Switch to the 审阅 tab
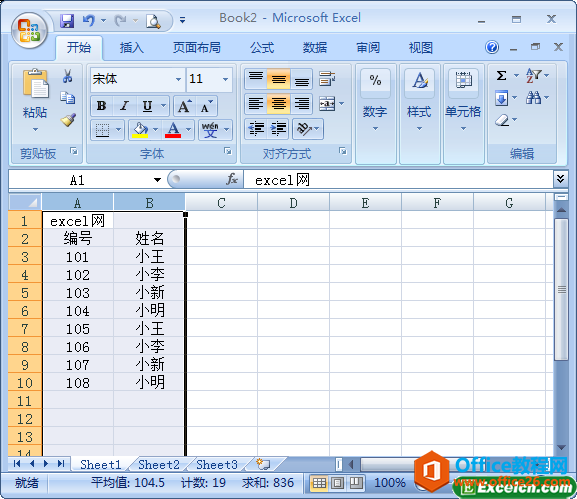This screenshot has width=577, height=499. [368, 48]
